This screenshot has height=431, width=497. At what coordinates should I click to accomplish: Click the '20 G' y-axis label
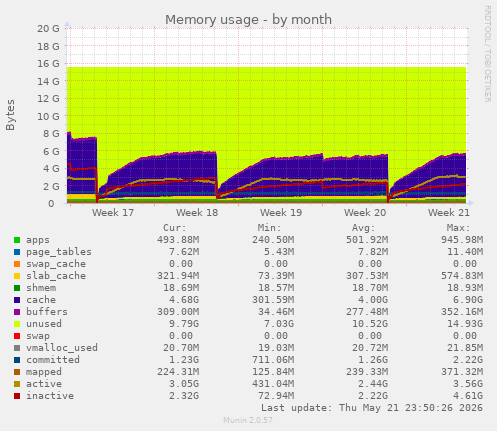point(48,29)
